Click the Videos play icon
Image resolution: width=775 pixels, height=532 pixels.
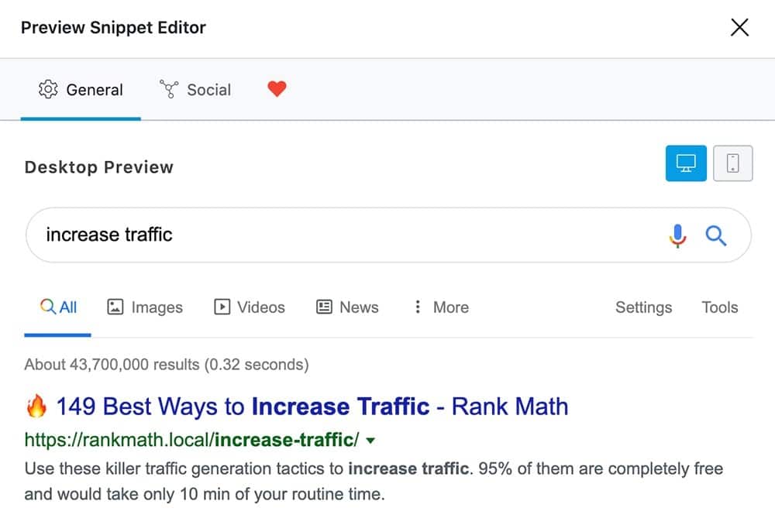click(x=222, y=307)
